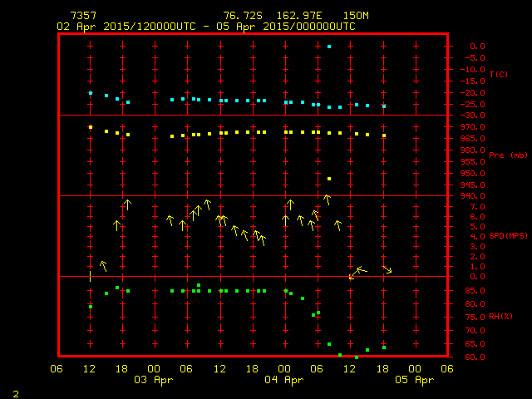The width and height of the screenshot is (532, 399).
Task: Click the last cyan temperature point at 18 UTC
Action: pyautogui.click(x=384, y=106)
